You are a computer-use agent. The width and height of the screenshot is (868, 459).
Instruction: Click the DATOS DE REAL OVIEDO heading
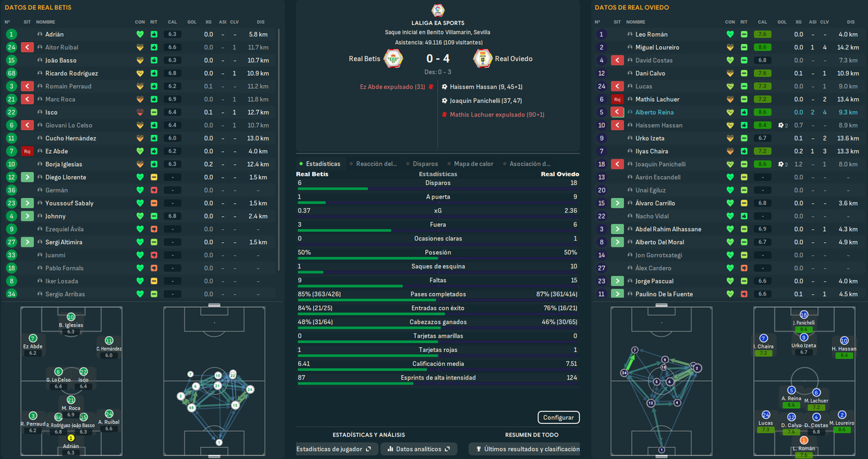631,7
